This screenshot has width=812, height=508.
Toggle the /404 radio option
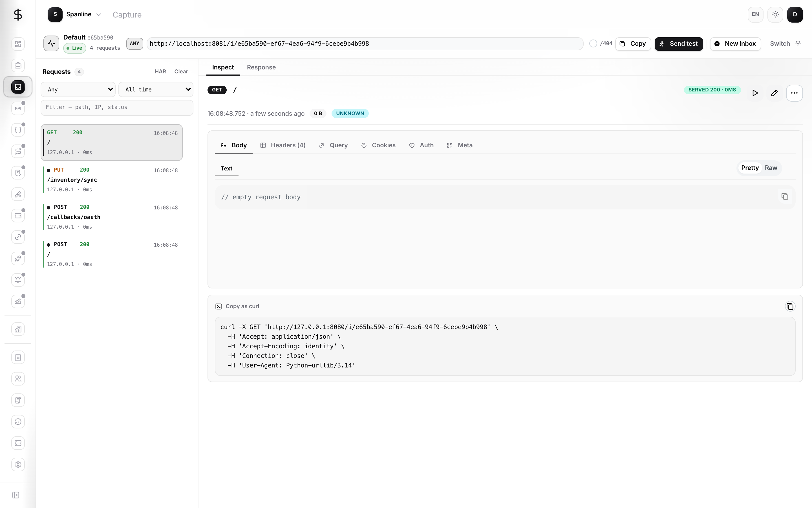[x=593, y=44]
